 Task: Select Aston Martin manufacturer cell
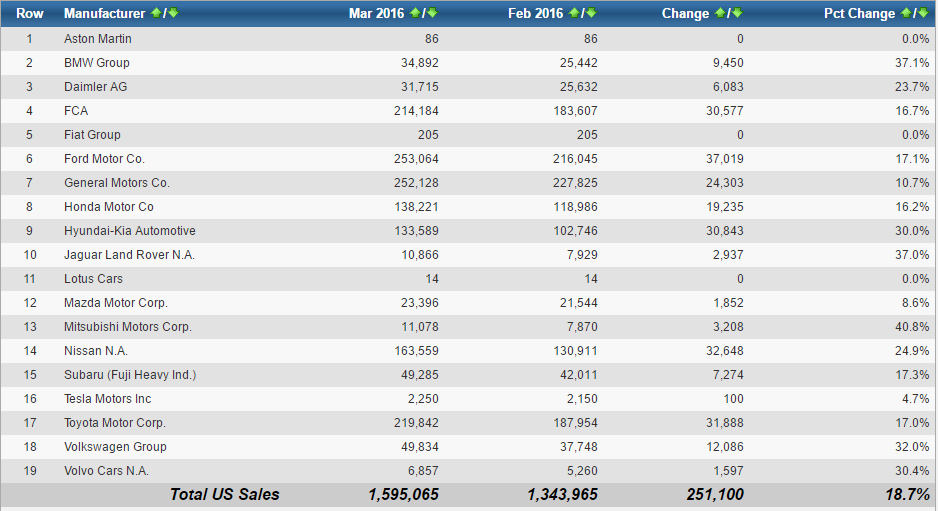click(98, 39)
